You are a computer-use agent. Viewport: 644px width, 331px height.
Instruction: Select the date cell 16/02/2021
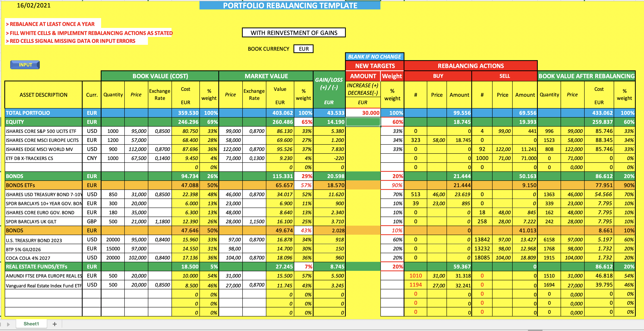pyautogui.click(x=34, y=5)
